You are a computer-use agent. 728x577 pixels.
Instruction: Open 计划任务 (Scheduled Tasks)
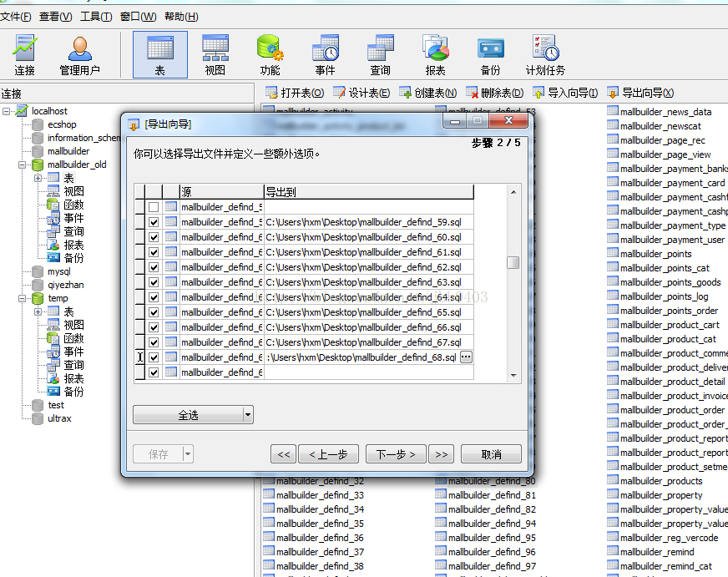pos(545,55)
